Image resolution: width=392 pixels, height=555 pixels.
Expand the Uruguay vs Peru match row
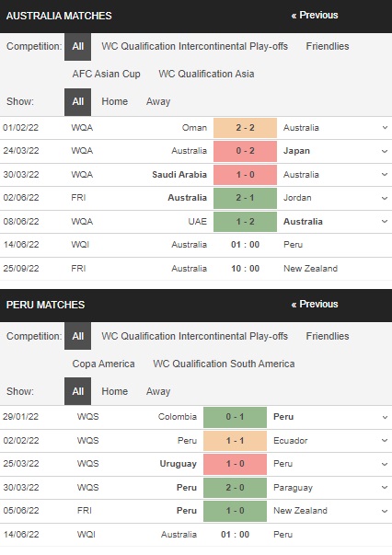[x=385, y=464]
